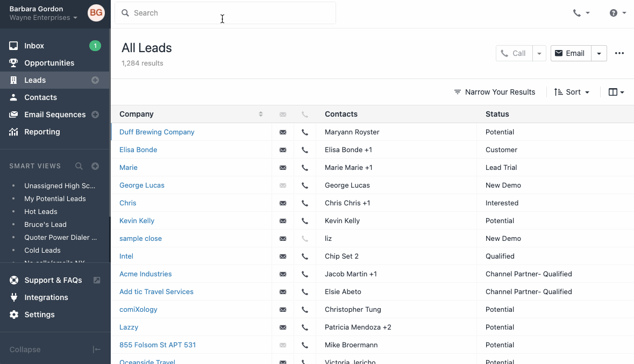Click the BG user avatar
Image resolution: width=634 pixels, height=364 pixels.
96,13
